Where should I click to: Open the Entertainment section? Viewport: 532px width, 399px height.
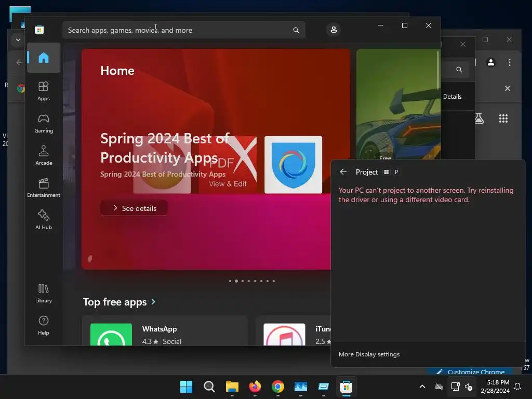tap(44, 188)
